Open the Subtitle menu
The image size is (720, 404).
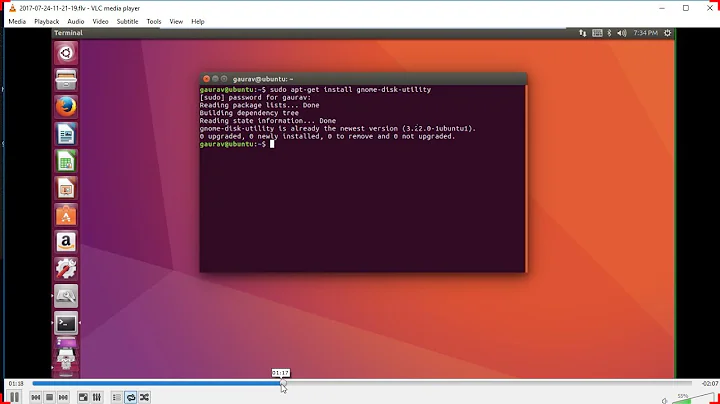point(127,22)
